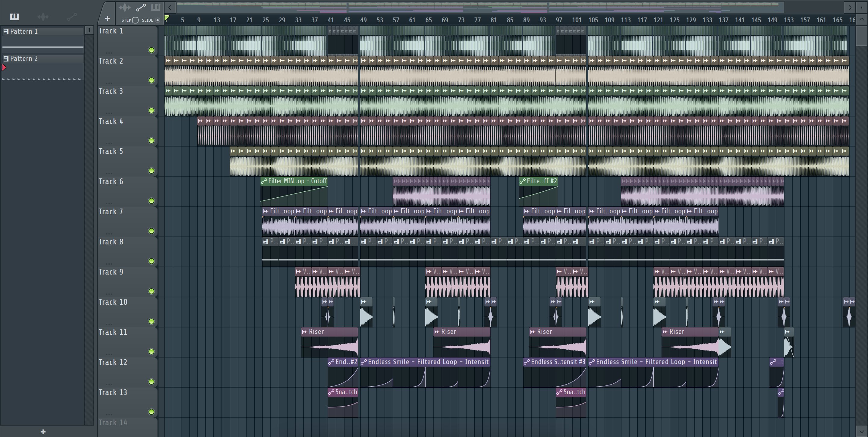Mute Track 6 with its green light
This screenshot has width=868, height=437.
pos(151,201)
